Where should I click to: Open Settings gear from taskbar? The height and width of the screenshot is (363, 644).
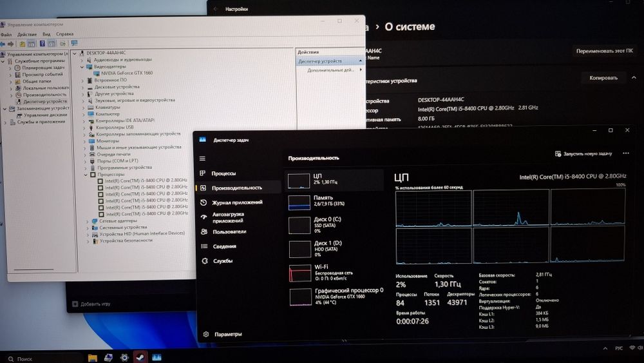point(124,358)
